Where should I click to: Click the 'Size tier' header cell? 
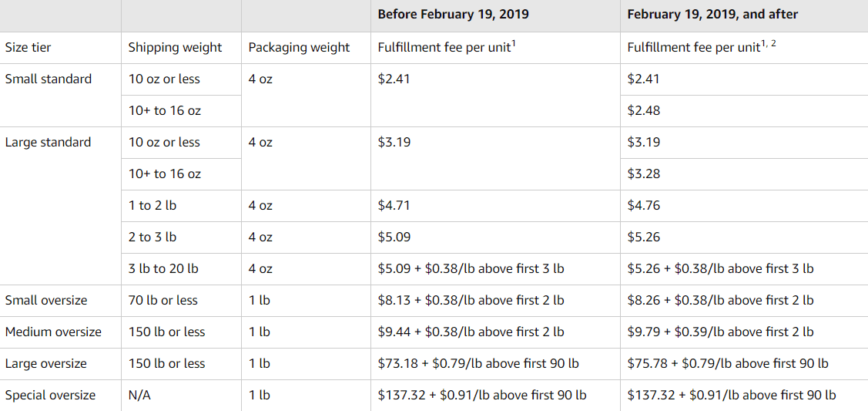tap(28, 47)
